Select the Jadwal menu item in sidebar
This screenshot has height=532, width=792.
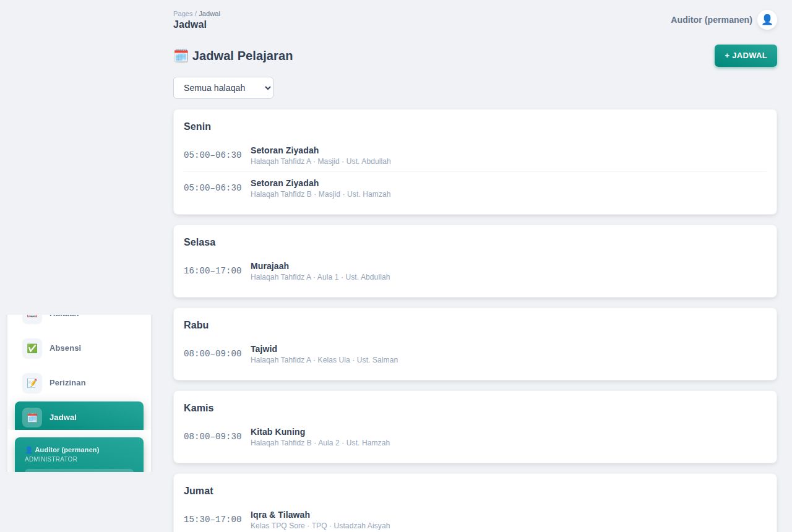click(x=79, y=416)
